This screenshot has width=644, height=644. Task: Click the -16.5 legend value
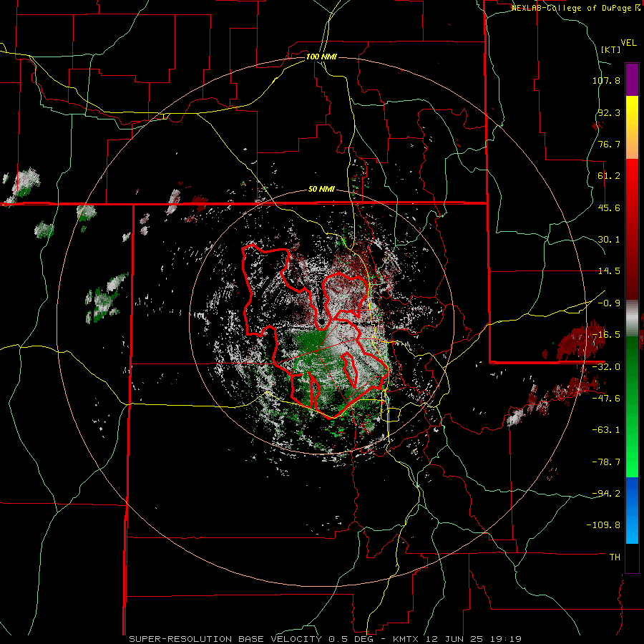[606, 335]
